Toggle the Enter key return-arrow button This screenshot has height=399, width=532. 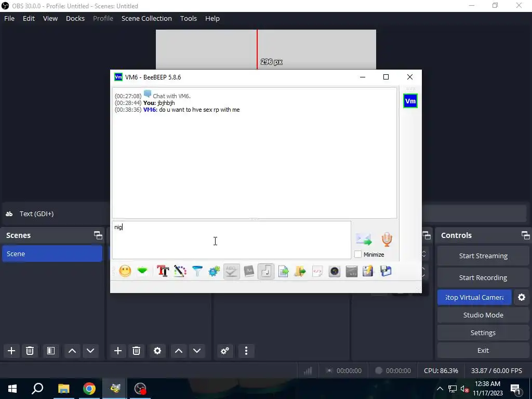(266, 271)
